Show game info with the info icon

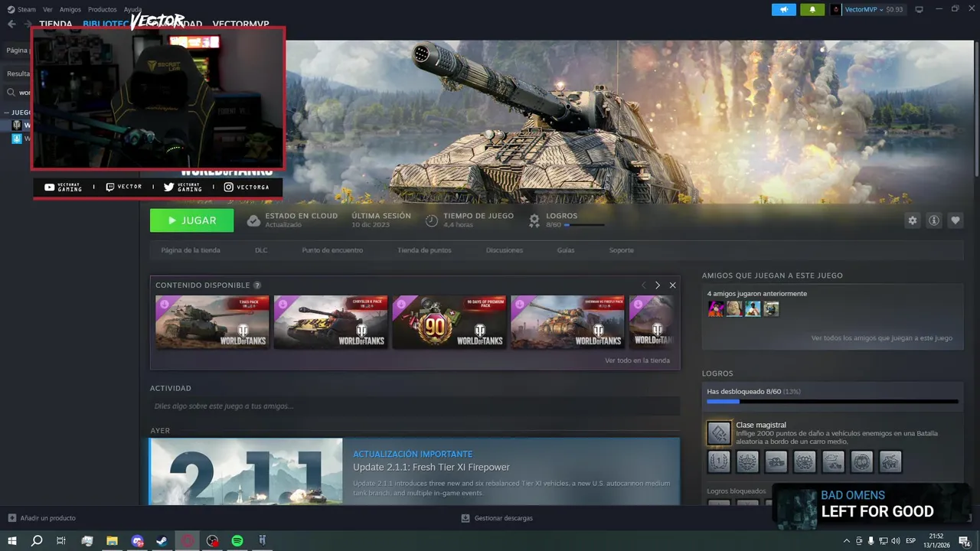(933, 220)
